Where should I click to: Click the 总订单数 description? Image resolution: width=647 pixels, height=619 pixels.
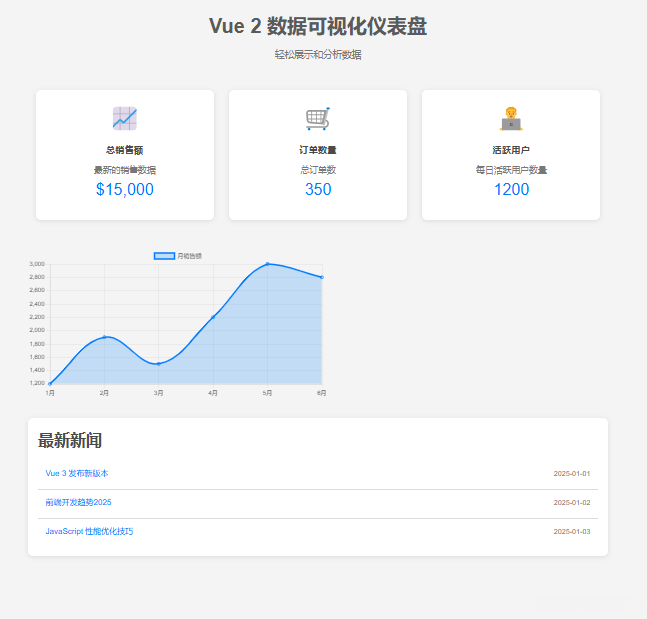point(318,170)
